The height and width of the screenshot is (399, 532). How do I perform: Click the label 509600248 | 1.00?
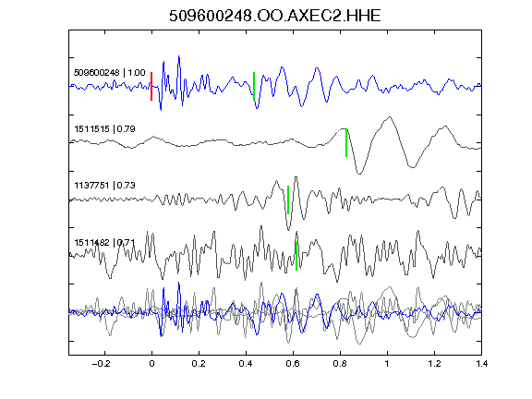110,73
